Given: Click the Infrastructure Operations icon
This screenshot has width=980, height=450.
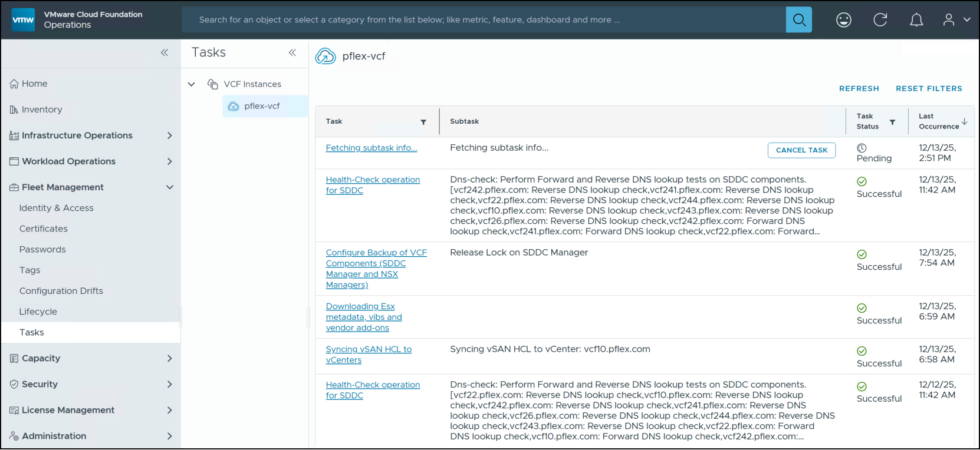Looking at the screenshot, I should pyautogui.click(x=14, y=135).
